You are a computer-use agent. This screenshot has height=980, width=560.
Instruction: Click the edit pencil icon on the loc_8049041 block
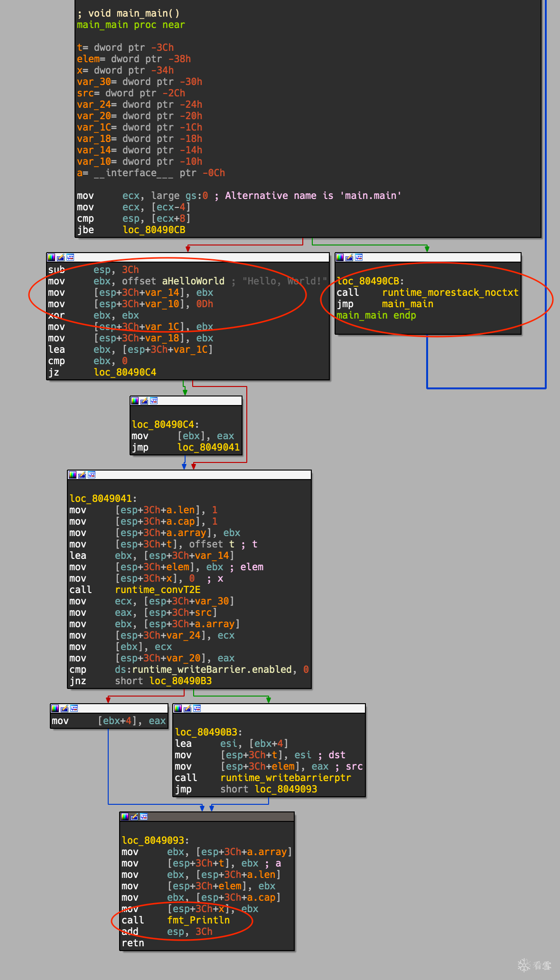82,475
